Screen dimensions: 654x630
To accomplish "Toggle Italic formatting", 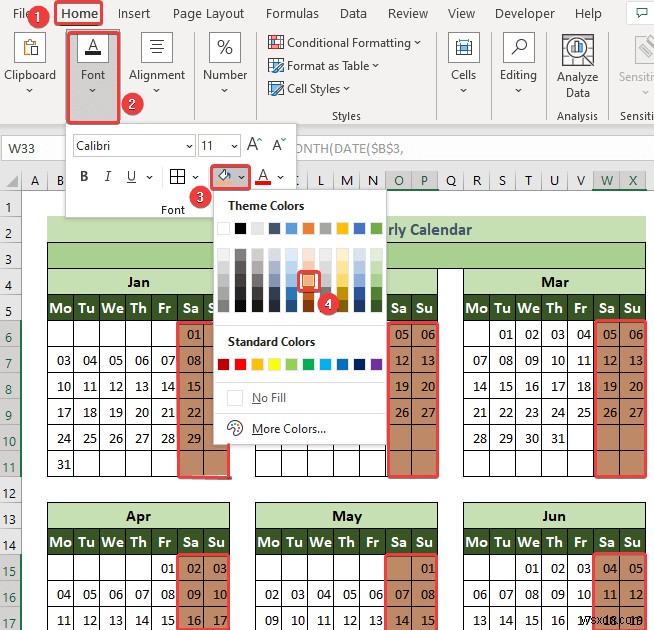I will (x=108, y=176).
